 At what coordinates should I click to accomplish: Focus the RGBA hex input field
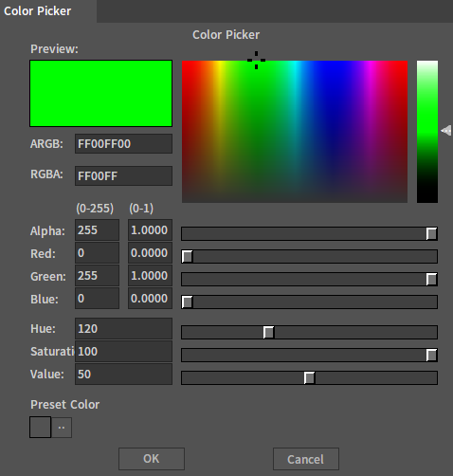point(123,175)
